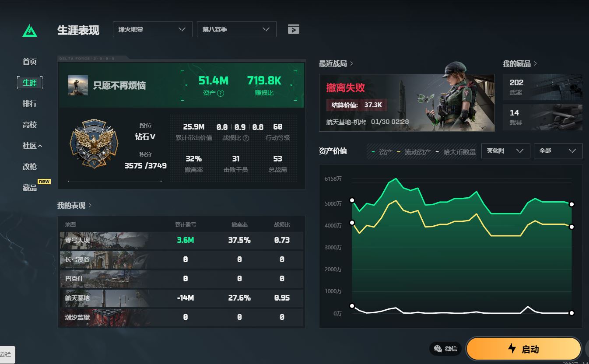
Task: Open the 排行 ranking page
Action: click(30, 104)
